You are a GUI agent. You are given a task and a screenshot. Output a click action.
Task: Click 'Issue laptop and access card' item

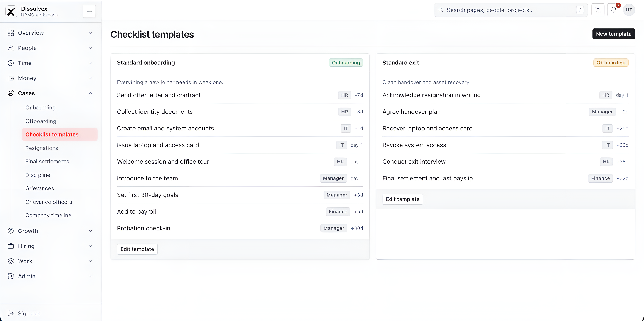click(240, 145)
